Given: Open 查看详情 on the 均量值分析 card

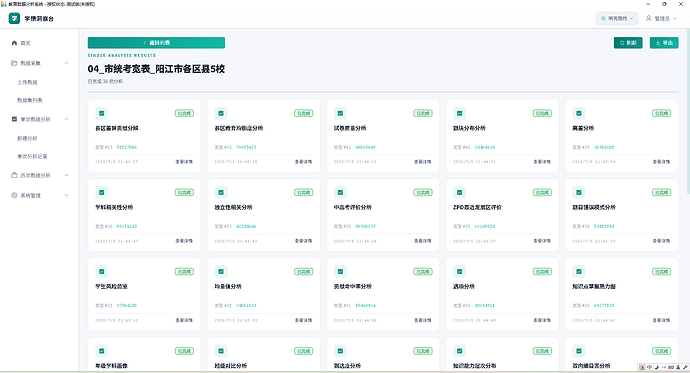Looking at the screenshot, I should [303, 320].
